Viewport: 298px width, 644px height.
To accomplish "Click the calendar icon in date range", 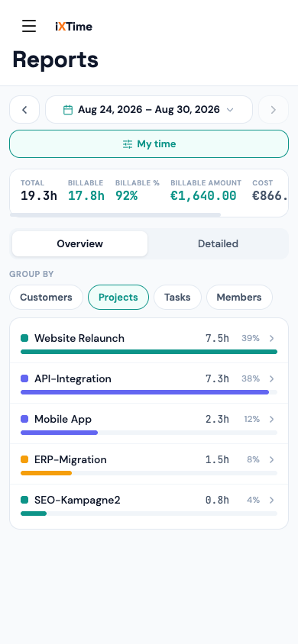I will point(68,110).
